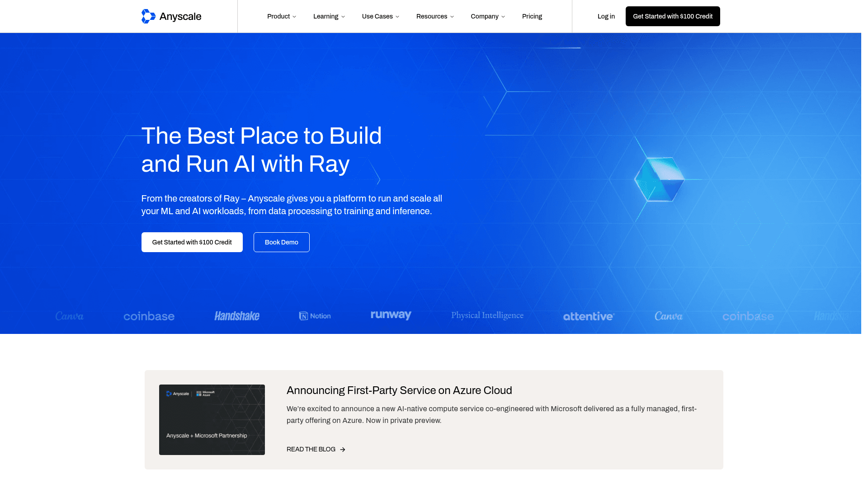Viewport: 868px width, 488px height.
Task: Click the Physical Intelligence partner logo
Action: coord(487,315)
